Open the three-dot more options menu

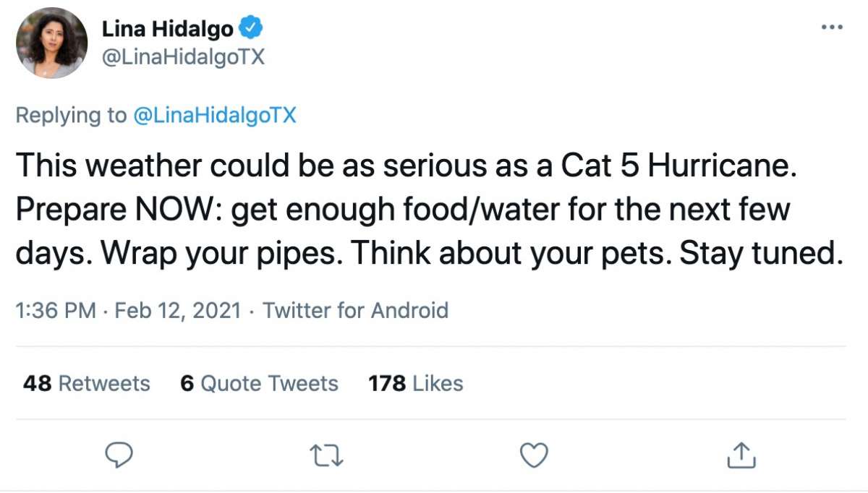click(832, 27)
